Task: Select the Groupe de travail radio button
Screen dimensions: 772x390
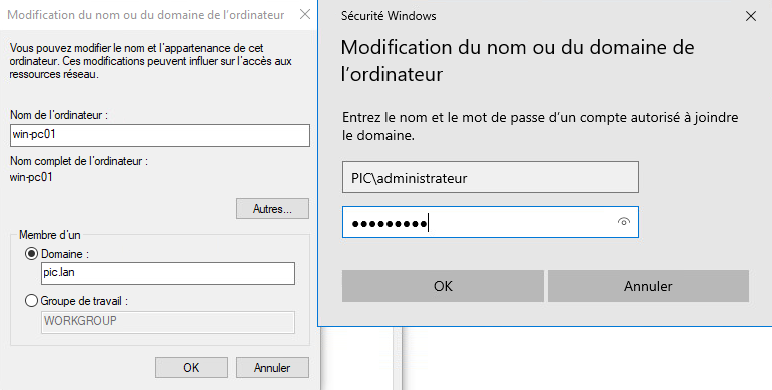Action: (x=32, y=300)
